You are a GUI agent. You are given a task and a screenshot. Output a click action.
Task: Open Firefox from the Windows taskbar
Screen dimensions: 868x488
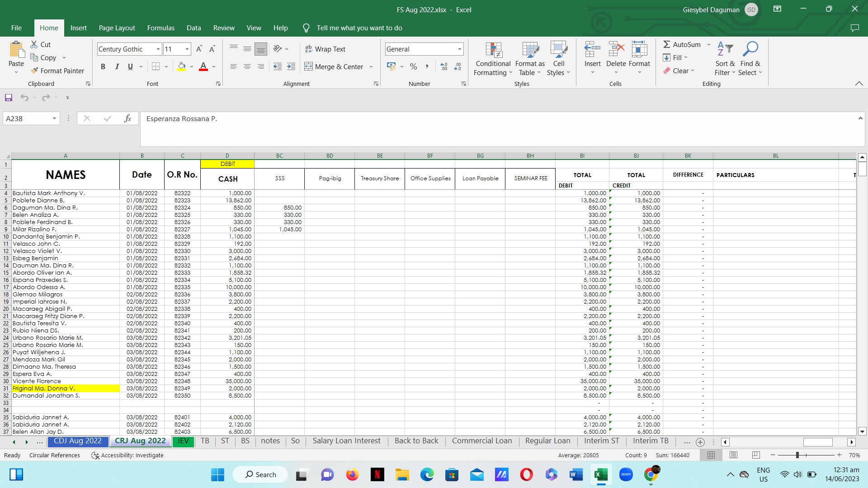352,474
